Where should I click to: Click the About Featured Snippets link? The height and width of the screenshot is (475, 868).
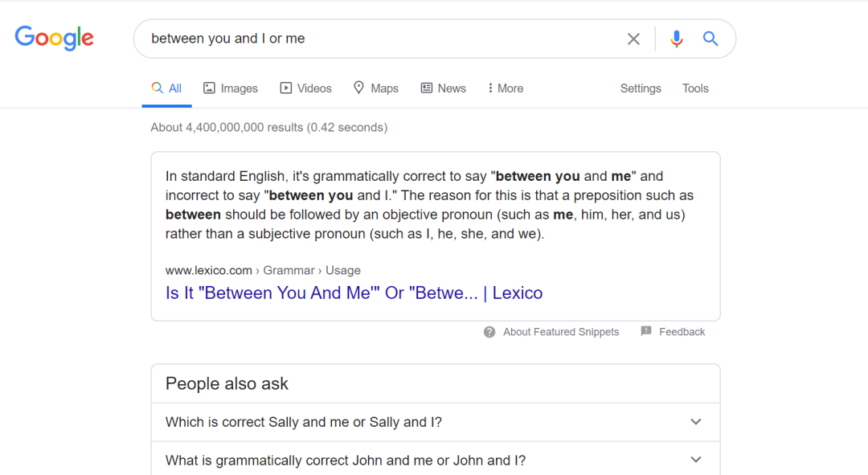click(561, 332)
